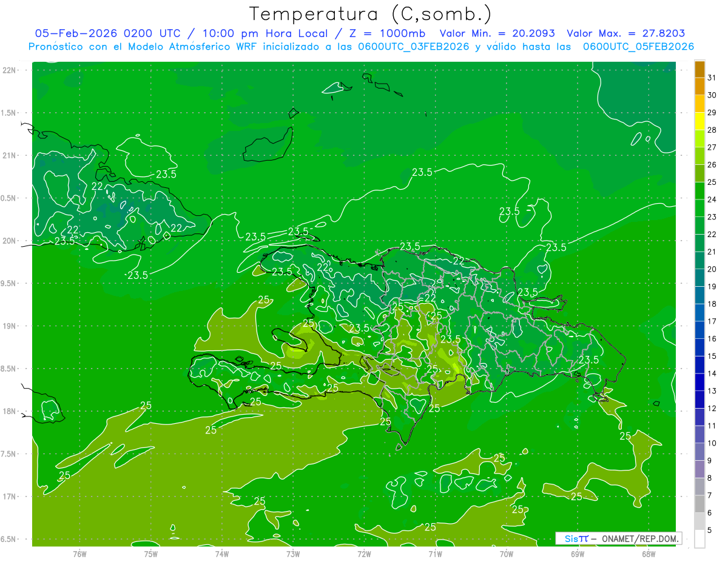The width and height of the screenshot is (728, 562).
Task: Click the '72W' longitude axis label
Action: tap(364, 554)
